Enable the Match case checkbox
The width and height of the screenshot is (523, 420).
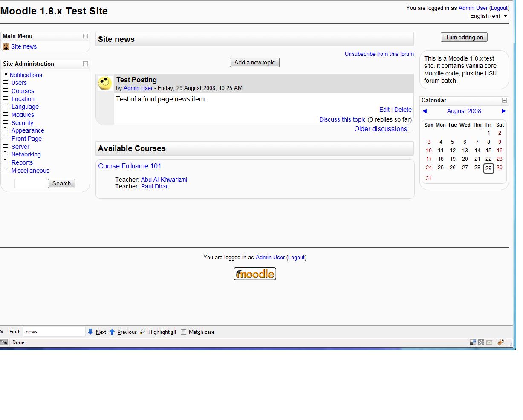183,332
